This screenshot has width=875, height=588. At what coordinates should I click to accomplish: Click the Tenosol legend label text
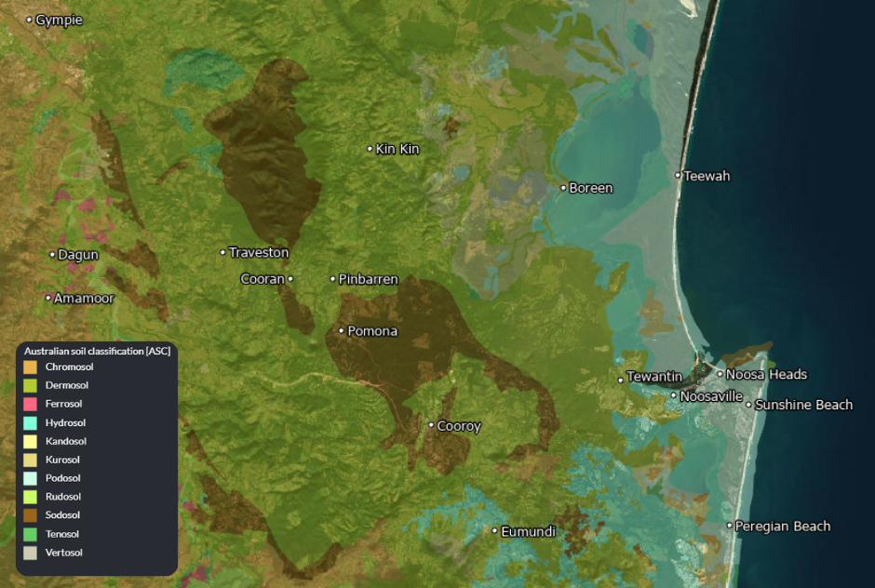point(62,534)
